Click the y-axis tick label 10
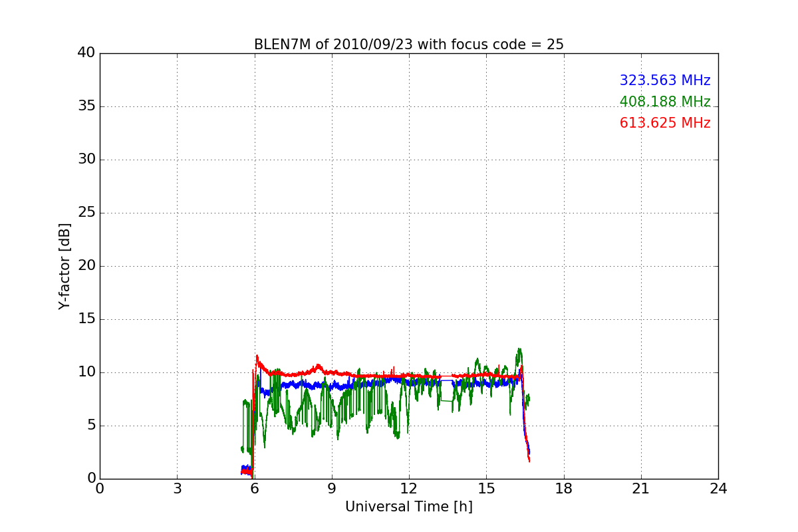This screenshot has height=532, width=798. 86,372
